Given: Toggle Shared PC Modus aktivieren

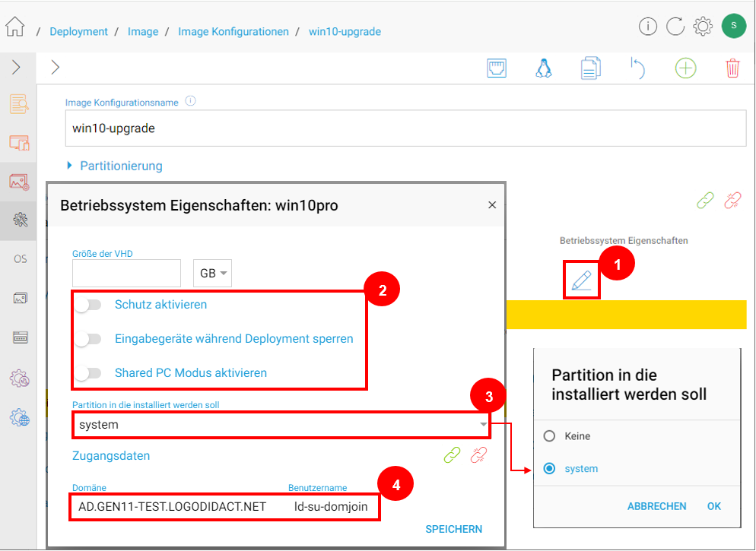Looking at the screenshot, I should tap(87, 373).
